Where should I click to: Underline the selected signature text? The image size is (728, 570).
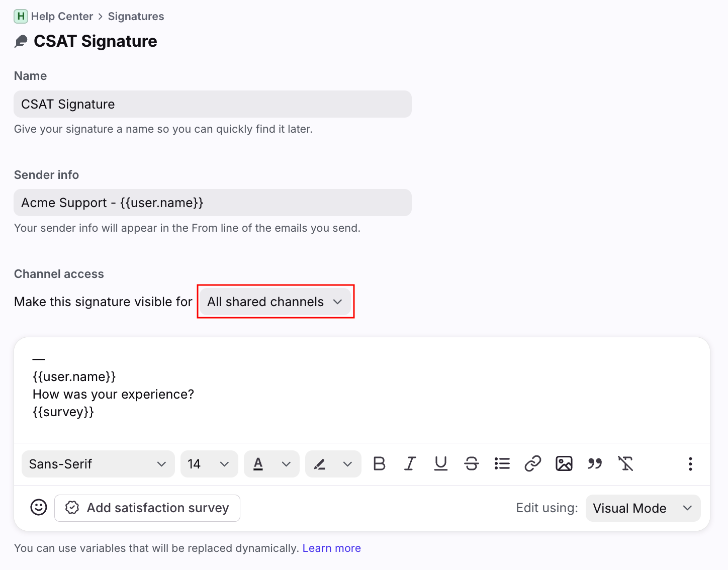click(x=441, y=463)
